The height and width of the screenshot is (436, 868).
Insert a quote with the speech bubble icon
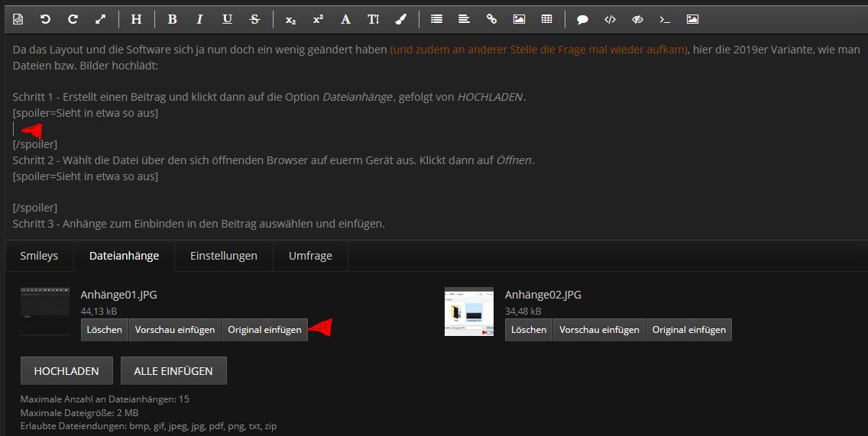[x=582, y=19]
